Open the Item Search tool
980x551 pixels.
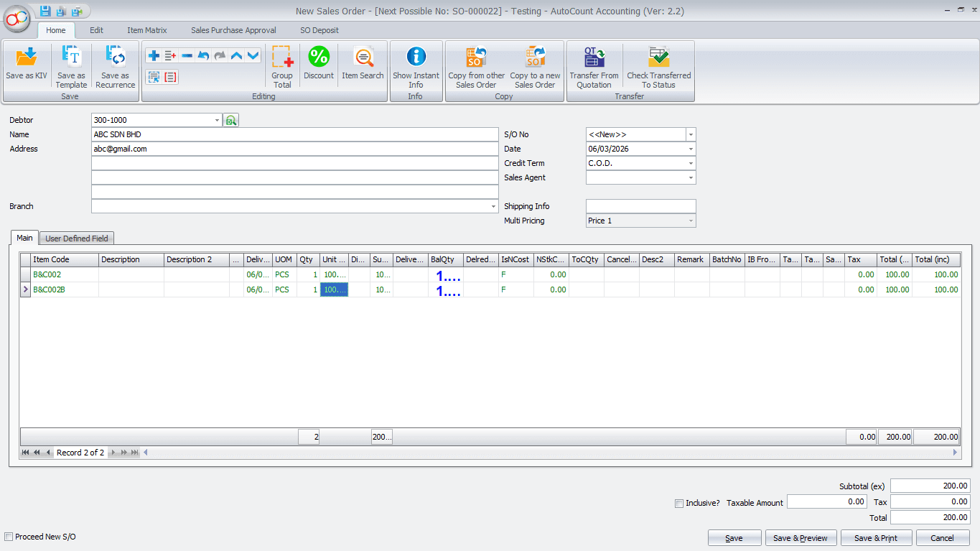pyautogui.click(x=363, y=63)
